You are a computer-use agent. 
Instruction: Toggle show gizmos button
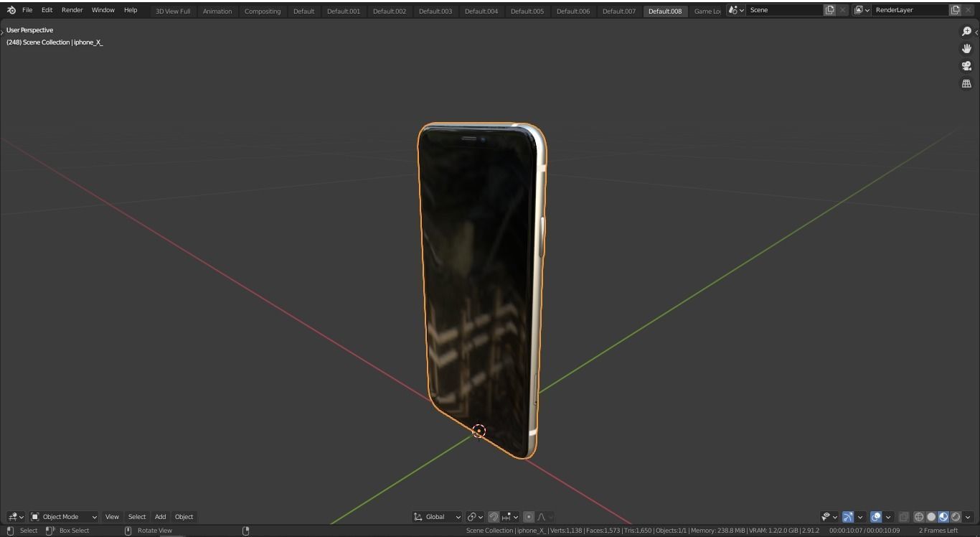point(848,517)
